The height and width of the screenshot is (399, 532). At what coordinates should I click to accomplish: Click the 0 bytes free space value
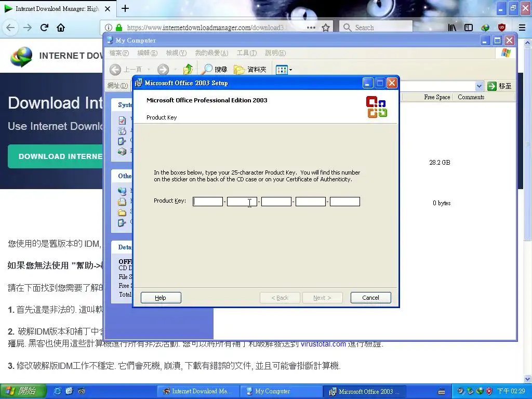coord(442,203)
